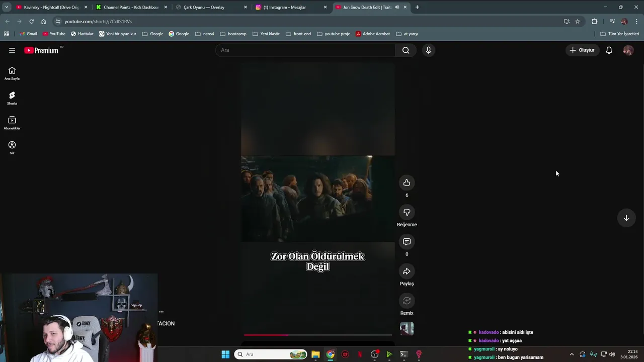The image size is (644, 362).
Task: Open File Explorer from the taskbar
Action: [315, 354]
